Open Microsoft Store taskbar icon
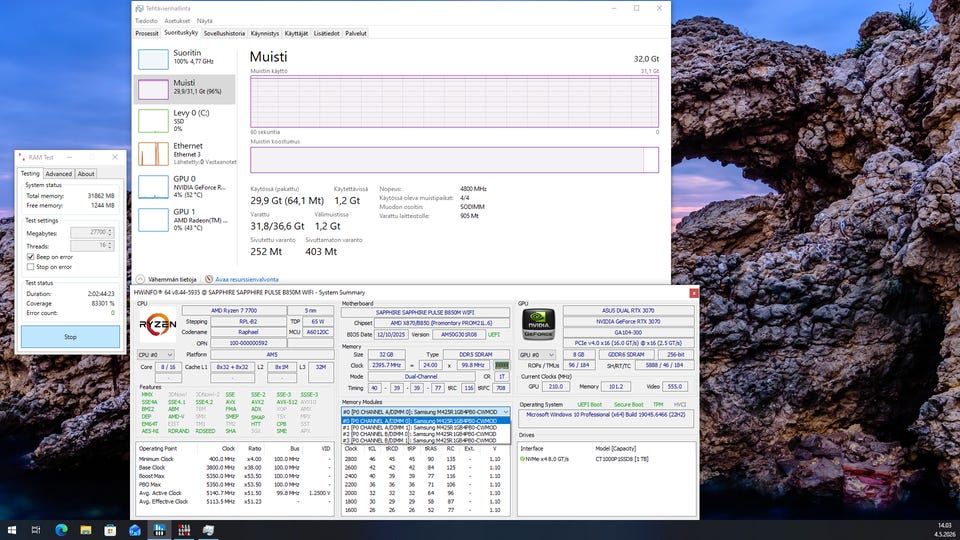This screenshot has width=960, height=540. (110, 530)
